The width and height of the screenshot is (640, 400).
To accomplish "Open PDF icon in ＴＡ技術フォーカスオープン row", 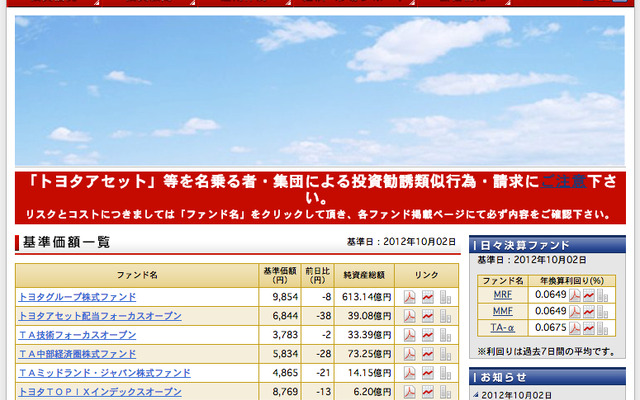I will [x=409, y=335].
